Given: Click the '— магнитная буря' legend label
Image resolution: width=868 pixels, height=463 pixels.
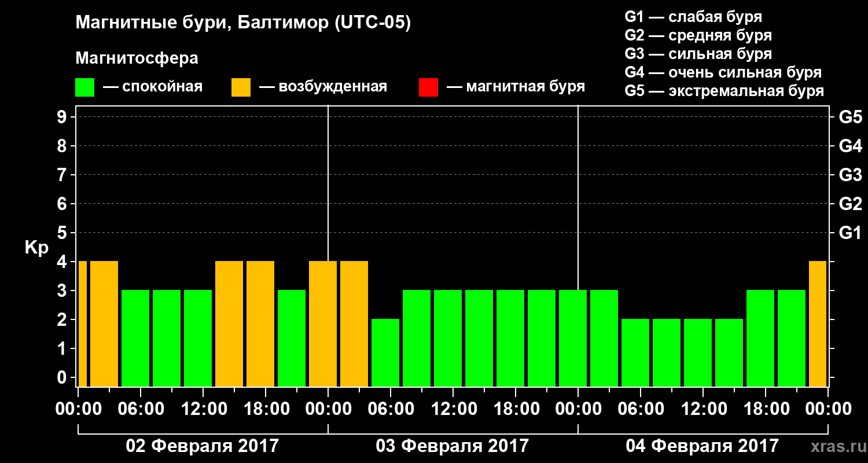Looking at the screenshot, I should pos(516,87).
